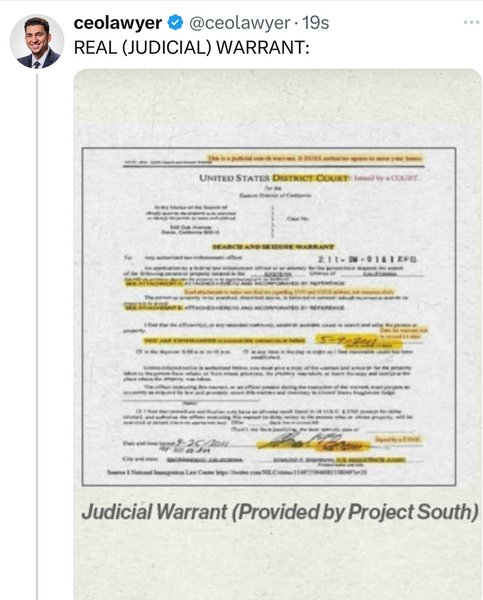Click the source citation line at the document's bottom

coord(237,473)
